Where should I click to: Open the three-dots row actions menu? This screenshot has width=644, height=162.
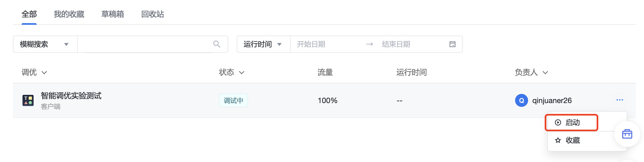(619, 100)
